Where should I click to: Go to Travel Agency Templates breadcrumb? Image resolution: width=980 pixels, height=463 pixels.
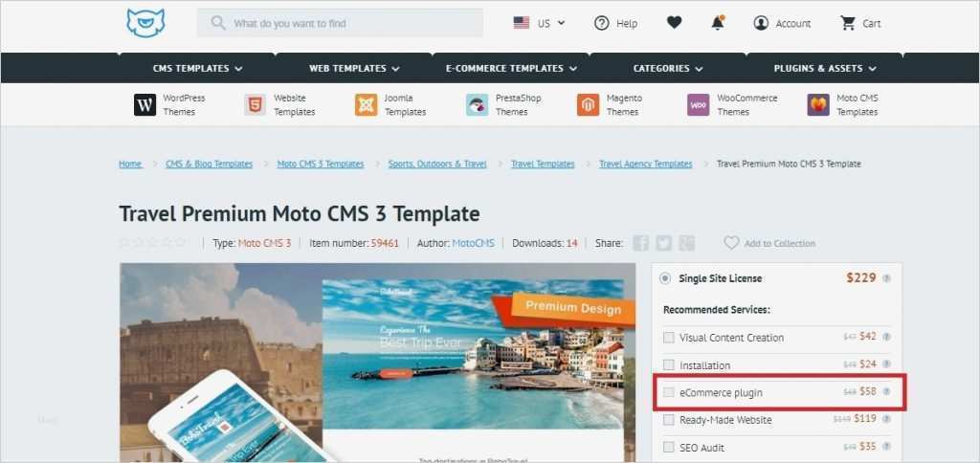click(646, 164)
